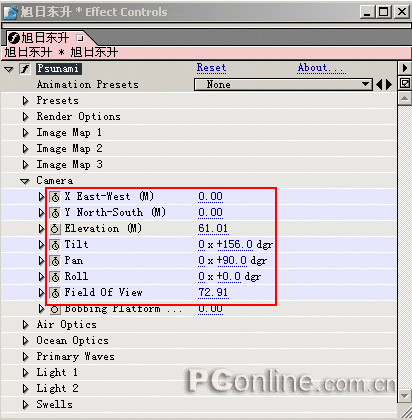Toggle Bobbing Platform stopwatch
Image resolution: width=412 pixels, height=420 pixels.
click(x=55, y=309)
